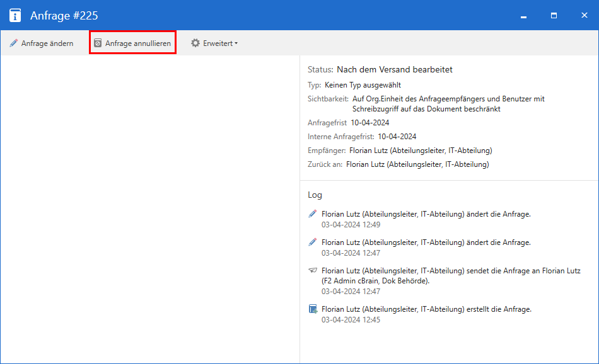
Task: Click the status text 'Nach dem Versand bearbeitet'
Action: [x=394, y=70]
